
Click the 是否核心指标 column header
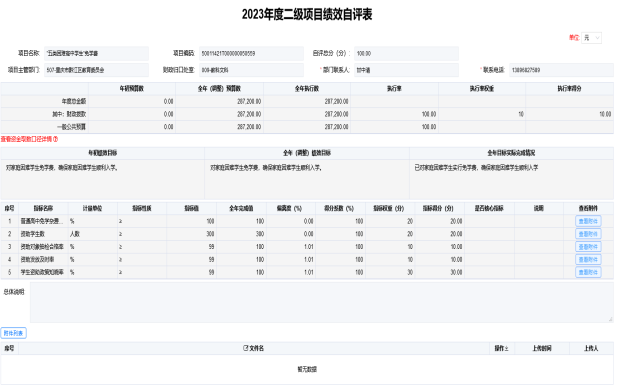coord(489,208)
